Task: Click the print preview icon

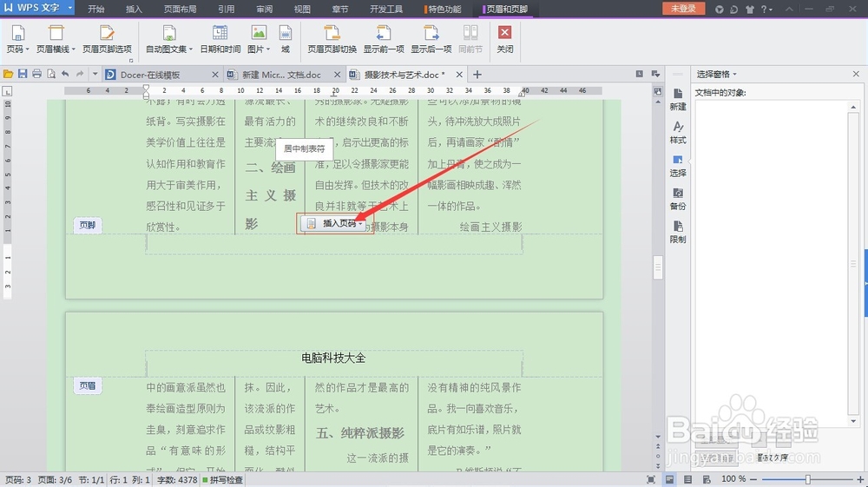Action: coord(51,74)
